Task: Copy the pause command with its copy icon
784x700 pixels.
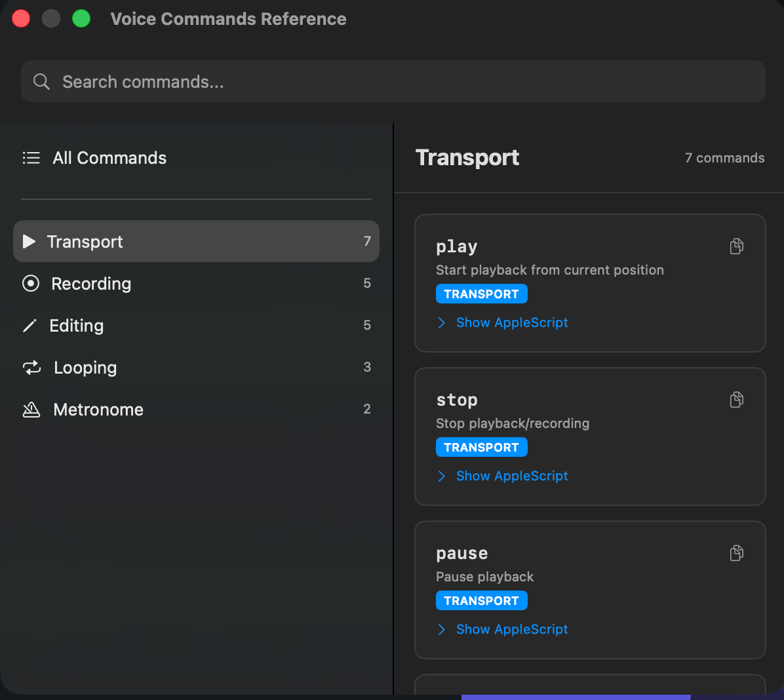Action: [737, 553]
